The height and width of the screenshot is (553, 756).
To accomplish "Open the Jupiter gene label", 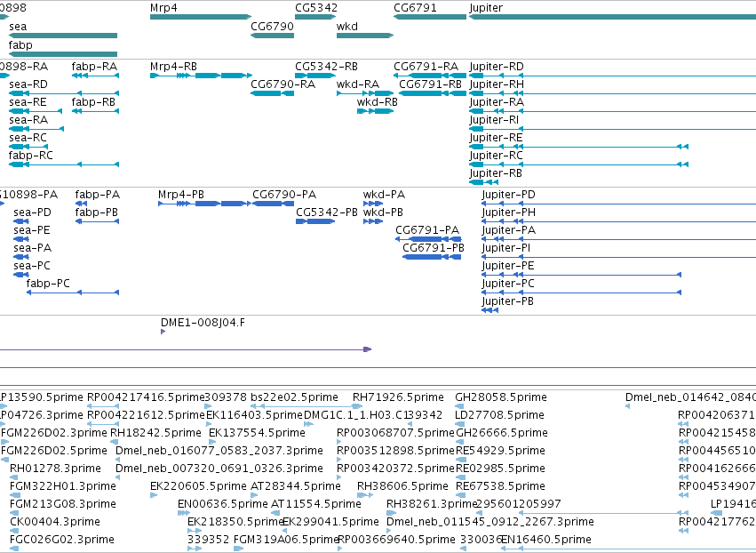I will point(486,8).
